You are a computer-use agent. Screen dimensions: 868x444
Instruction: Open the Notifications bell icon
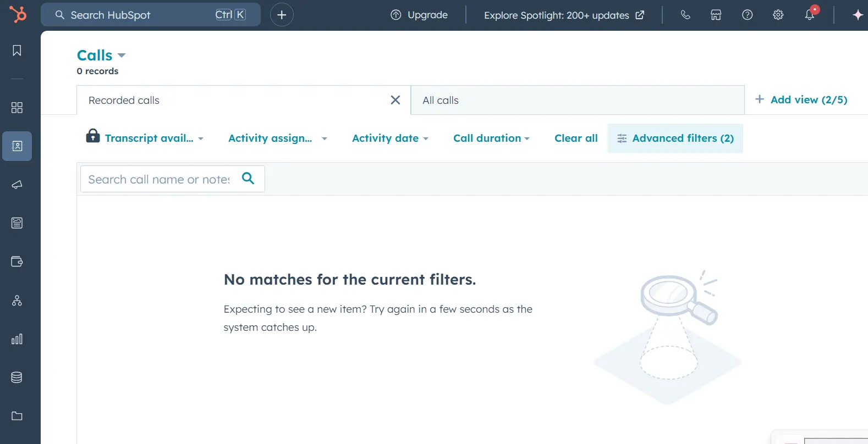pyautogui.click(x=810, y=15)
